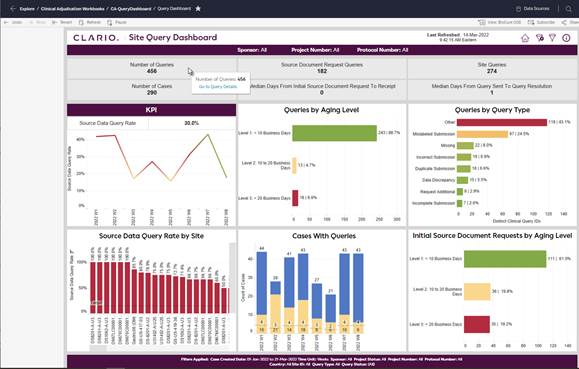579x369 pixels.
Task: Select yellow Level 2 bar in Queries by Aging Level
Action: click(294, 165)
